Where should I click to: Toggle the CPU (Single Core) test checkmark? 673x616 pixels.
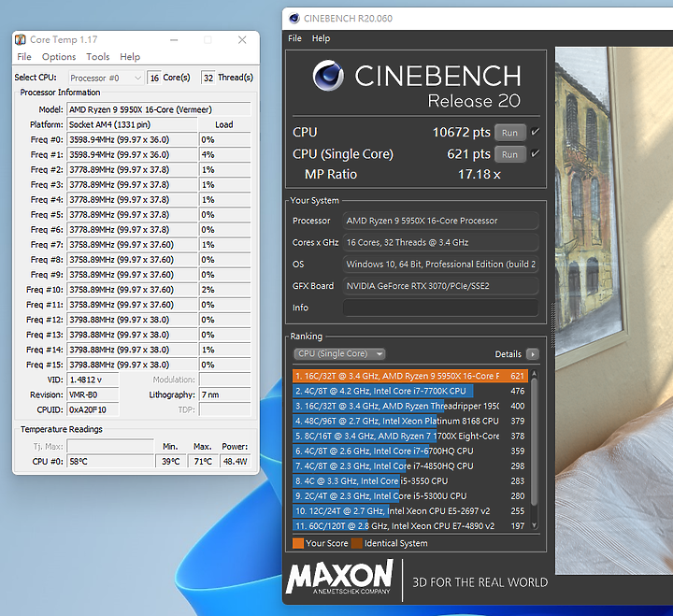click(535, 153)
